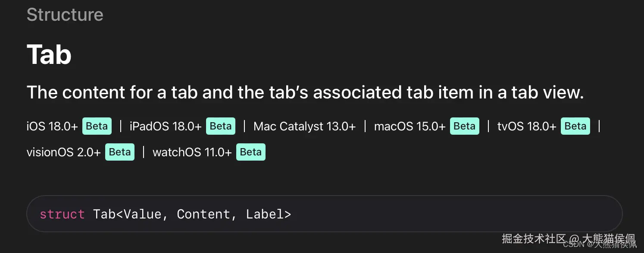Click the visionOS 2.0+ availability label
Screen dimensions: 644x253
tap(63, 152)
